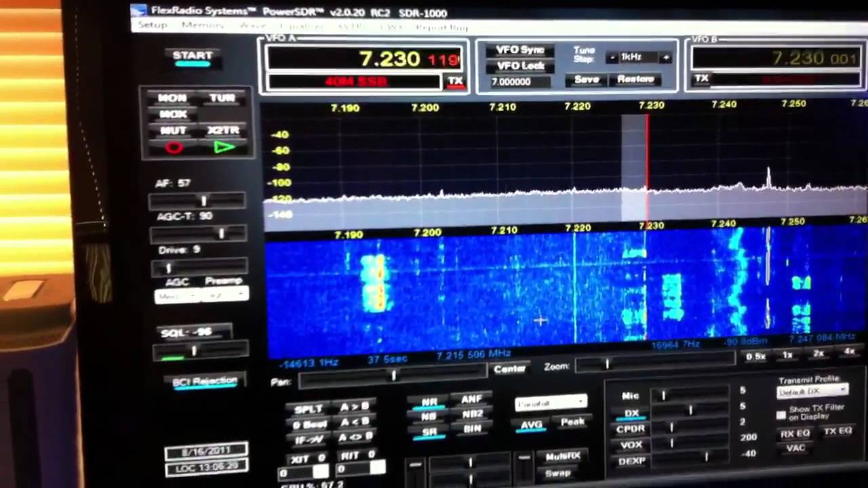
Task: Click the Restore button
Action: click(x=635, y=79)
